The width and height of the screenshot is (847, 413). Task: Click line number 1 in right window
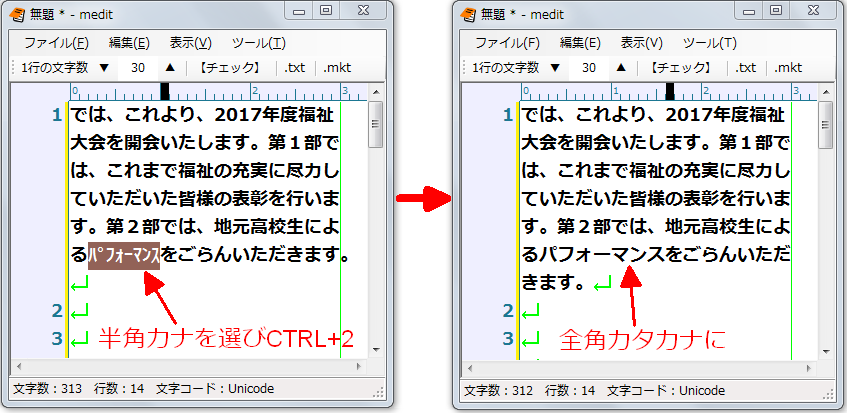(x=508, y=116)
